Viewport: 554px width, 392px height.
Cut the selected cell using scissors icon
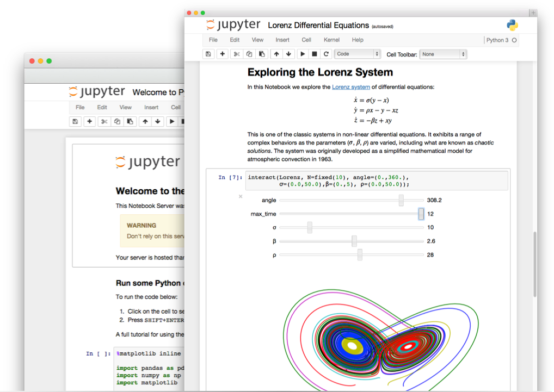tap(236, 54)
